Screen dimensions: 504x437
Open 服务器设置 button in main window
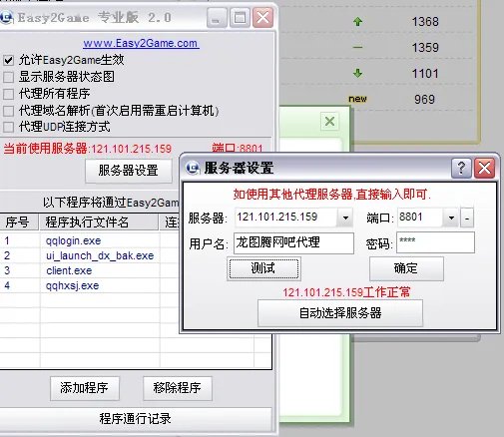point(129,171)
